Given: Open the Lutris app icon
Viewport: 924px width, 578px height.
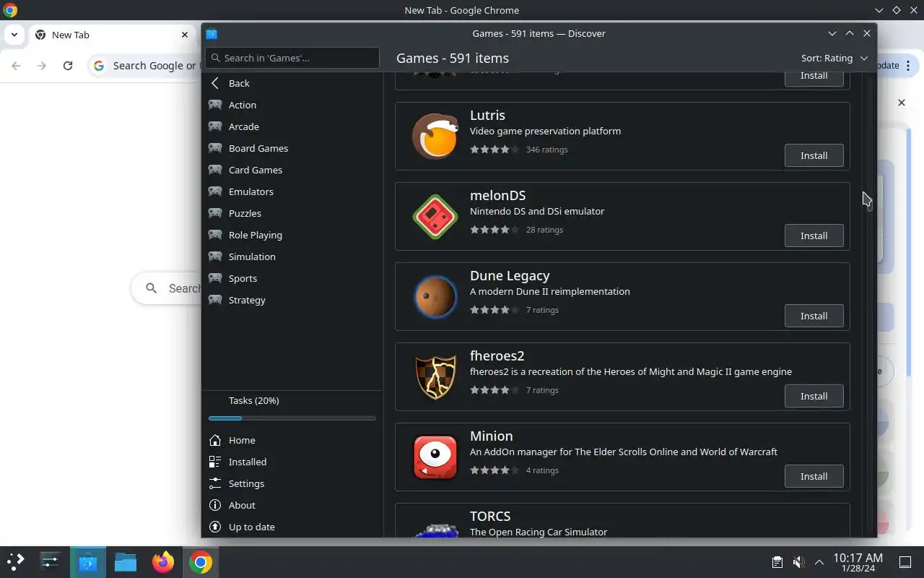Looking at the screenshot, I should point(435,136).
